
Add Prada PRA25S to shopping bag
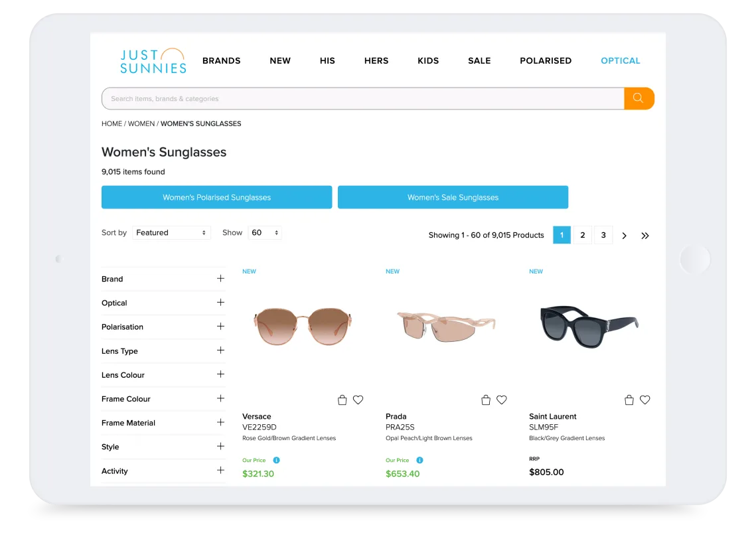pyautogui.click(x=485, y=400)
